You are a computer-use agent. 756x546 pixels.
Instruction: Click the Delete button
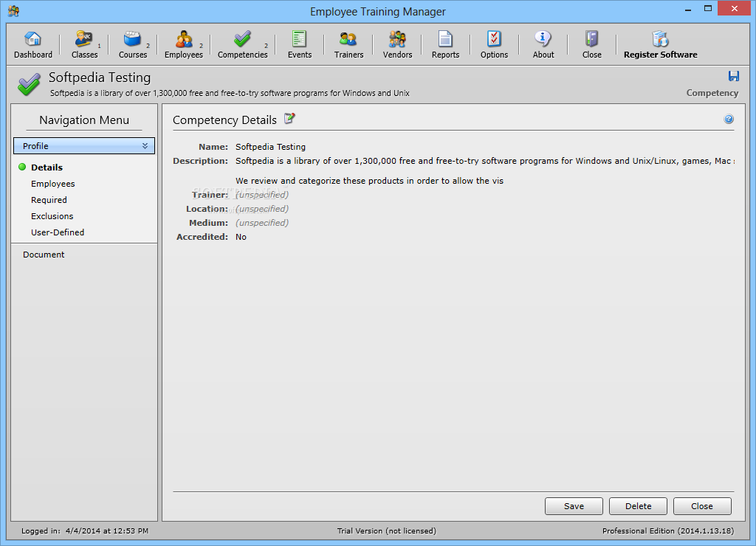[638, 506]
